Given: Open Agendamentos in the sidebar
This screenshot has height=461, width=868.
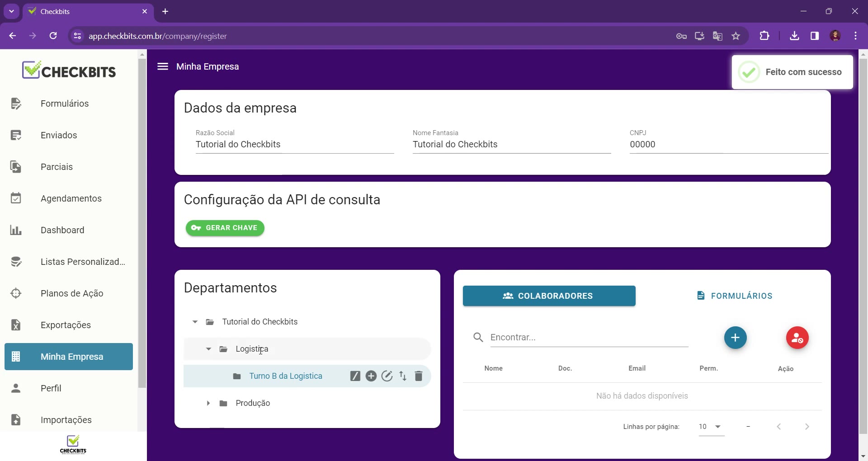Looking at the screenshot, I should 69,198.
